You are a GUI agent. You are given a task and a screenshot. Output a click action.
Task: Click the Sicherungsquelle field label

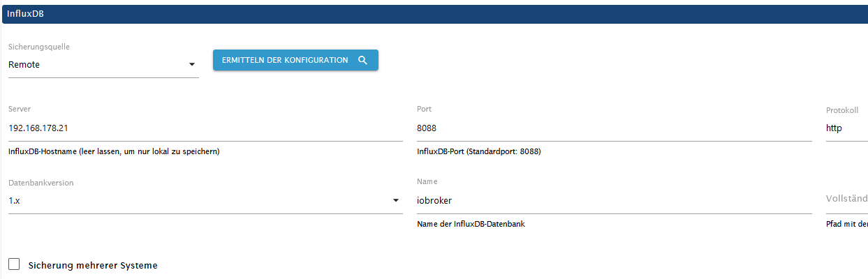pos(39,47)
